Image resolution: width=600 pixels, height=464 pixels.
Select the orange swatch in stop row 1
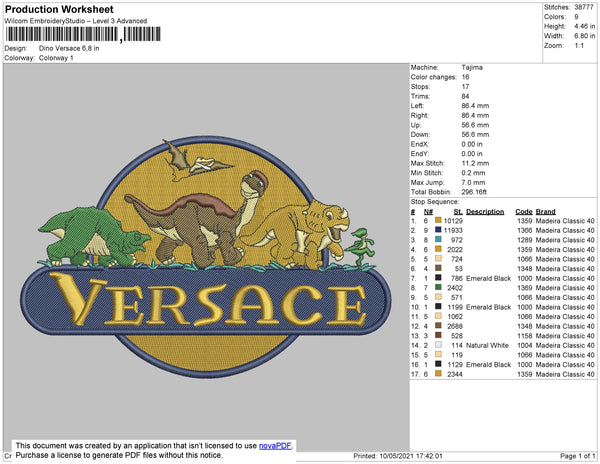[x=438, y=220]
